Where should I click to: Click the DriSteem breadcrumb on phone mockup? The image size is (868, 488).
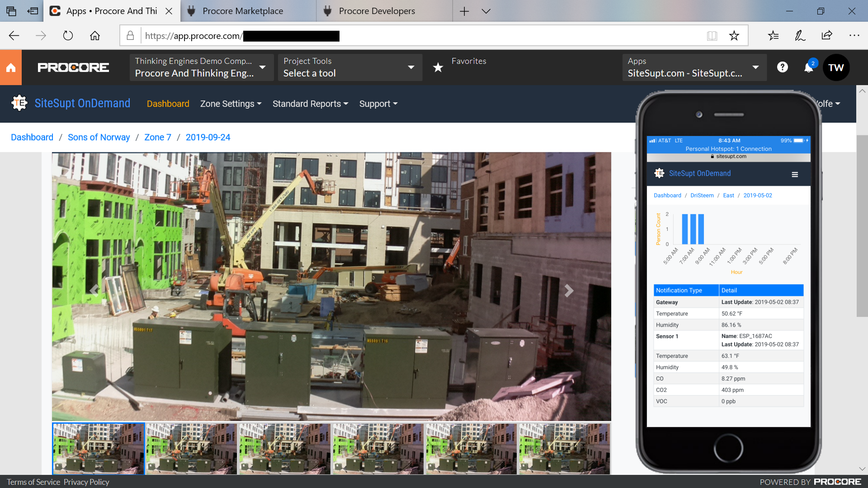point(702,195)
